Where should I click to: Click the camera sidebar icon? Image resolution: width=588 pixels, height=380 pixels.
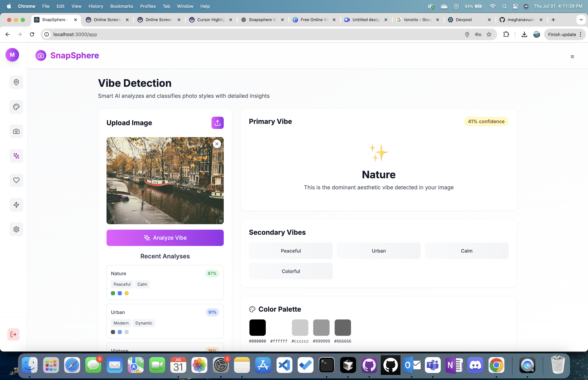tap(16, 131)
